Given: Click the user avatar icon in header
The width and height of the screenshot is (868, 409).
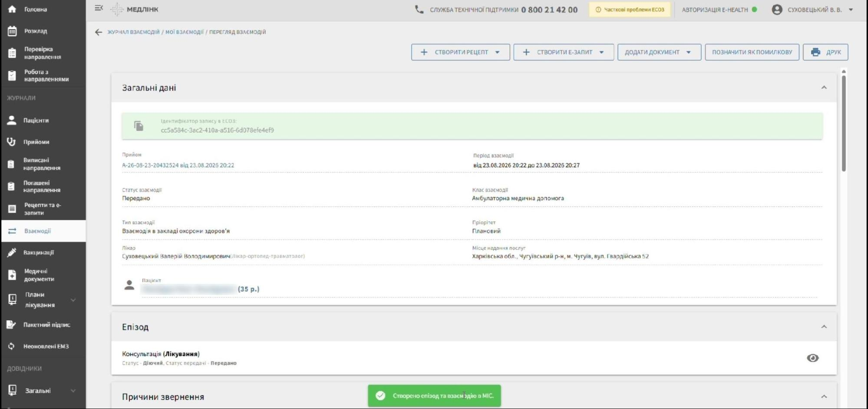Looking at the screenshot, I should click(x=777, y=10).
